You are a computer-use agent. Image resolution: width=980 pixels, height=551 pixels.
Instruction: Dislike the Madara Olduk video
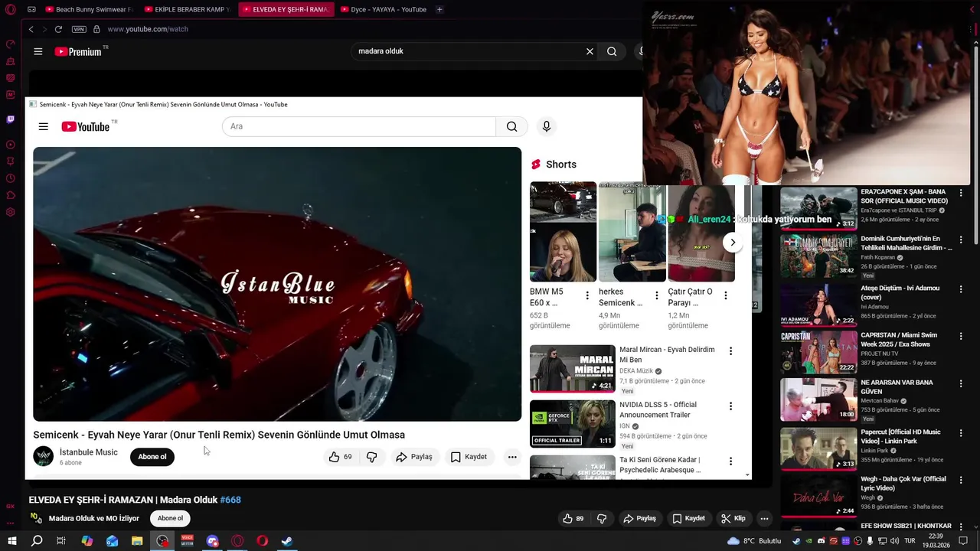point(602,518)
